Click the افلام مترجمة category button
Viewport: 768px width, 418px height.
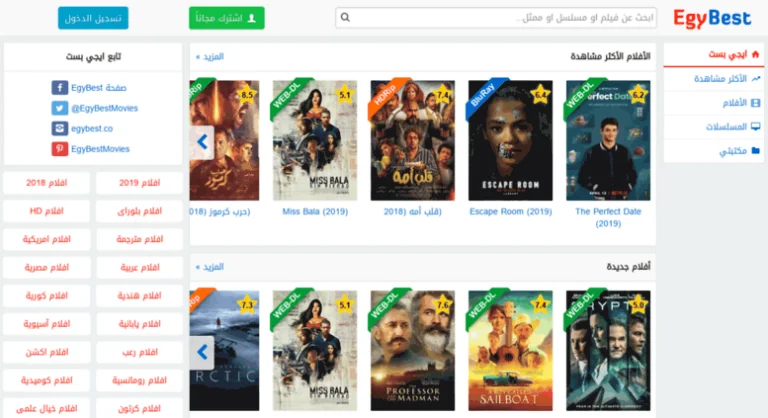(x=139, y=239)
